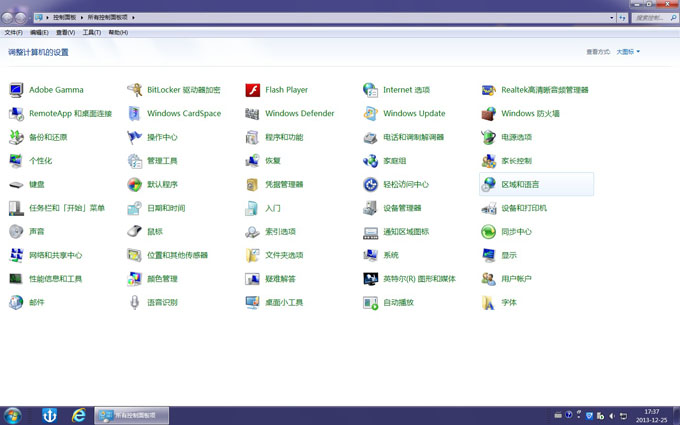Viewport: 680px width, 425px height.
Task: Expand the address bar history dropdown arrow
Action: pyautogui.click(x=611, y=18)
